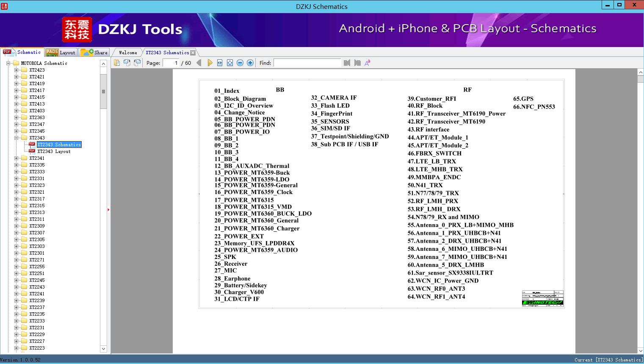Select the XT2347 folder
The height and width of the screenshot is (364, 644).
pos(37,124)
